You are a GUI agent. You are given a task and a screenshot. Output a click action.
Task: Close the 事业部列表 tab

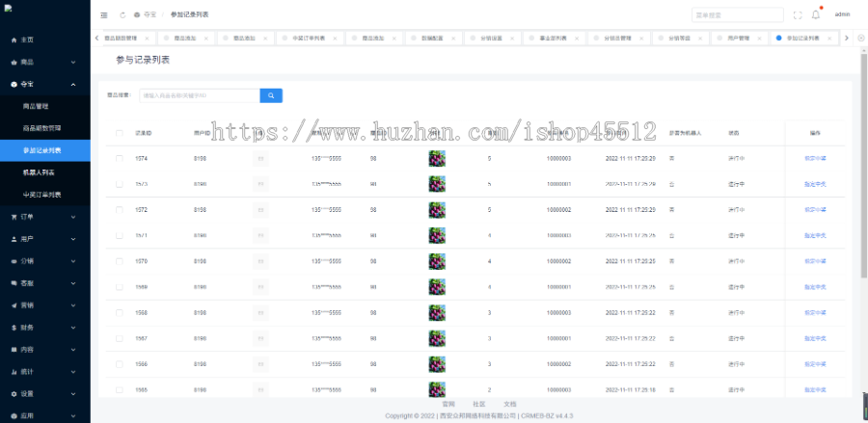(577, 39)
